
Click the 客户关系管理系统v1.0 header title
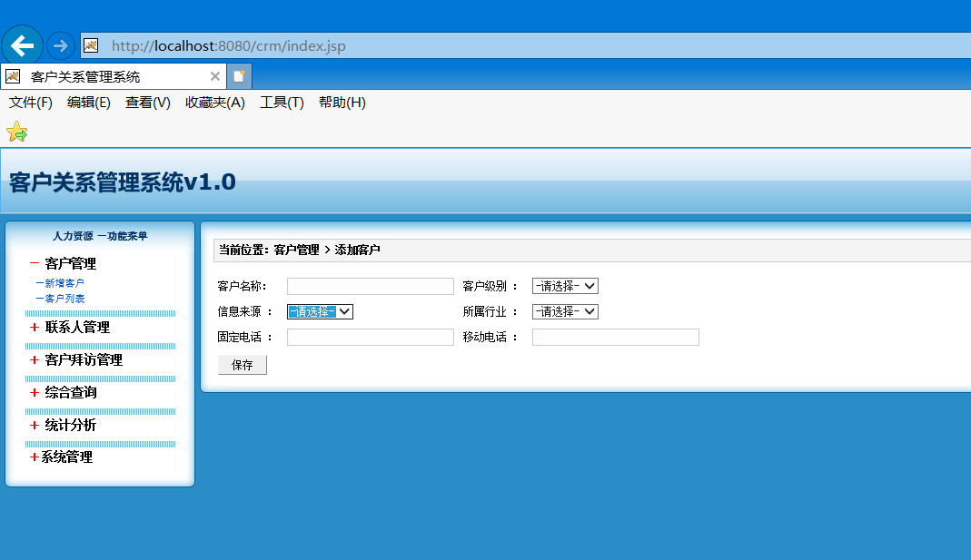pyautogui.click(x=123, y=182)
